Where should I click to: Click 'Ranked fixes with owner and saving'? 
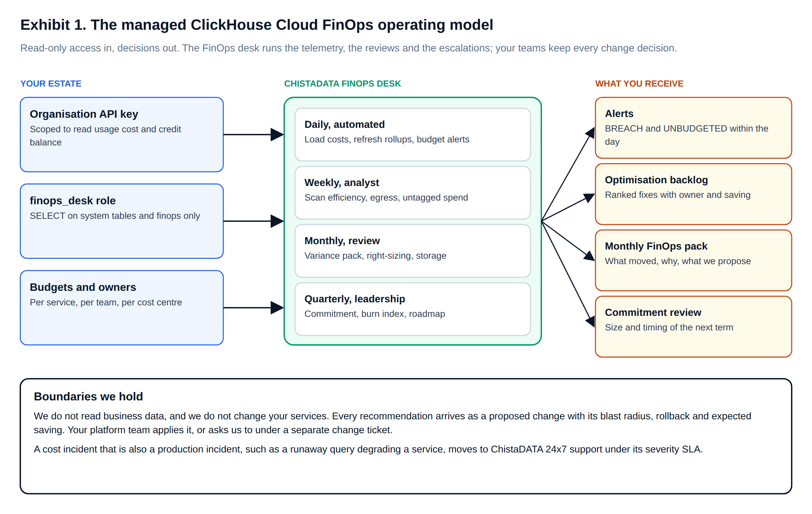(678, 195)
